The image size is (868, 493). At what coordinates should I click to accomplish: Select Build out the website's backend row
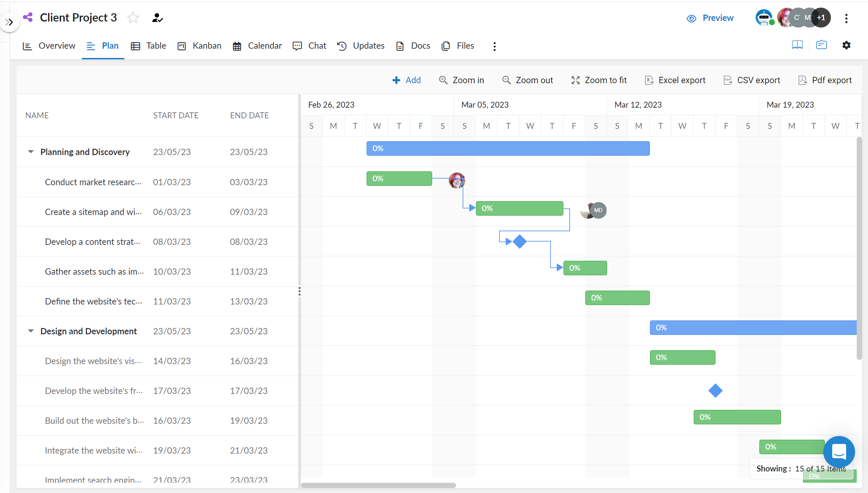(x=157, y=420)
